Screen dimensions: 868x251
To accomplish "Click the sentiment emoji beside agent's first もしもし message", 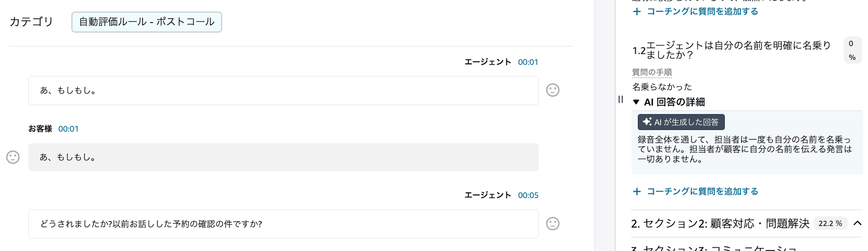I will pyautogui.click(x=552, y=90).
